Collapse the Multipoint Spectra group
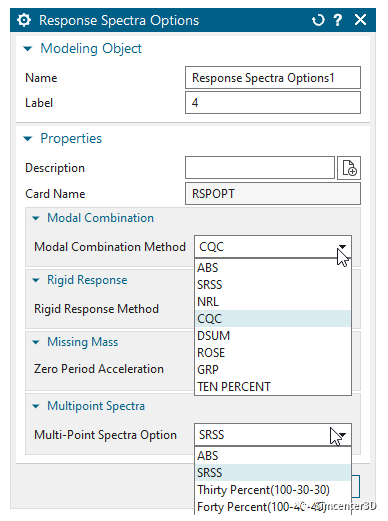This screenshot has width=388, height=521. [x=36, y=406]
